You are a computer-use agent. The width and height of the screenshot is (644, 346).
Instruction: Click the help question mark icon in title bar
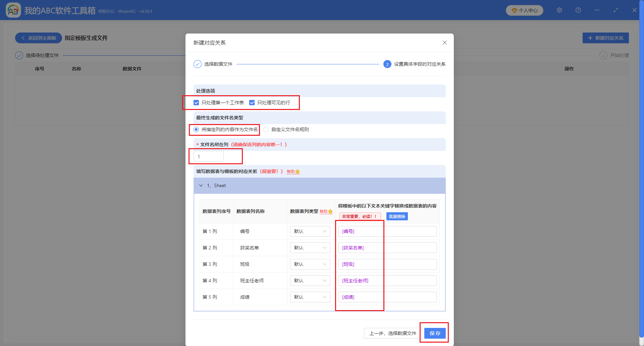tap(578, 10)
